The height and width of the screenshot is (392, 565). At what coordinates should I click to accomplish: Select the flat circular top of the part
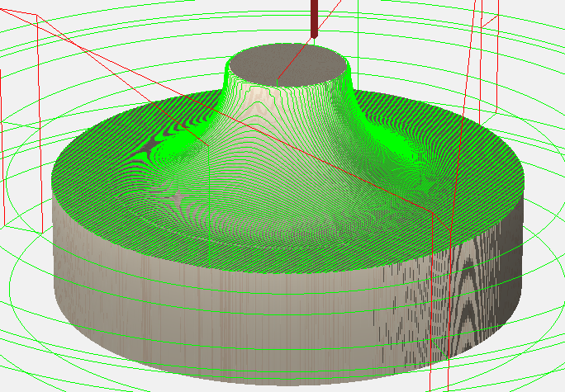coord(288,65)
